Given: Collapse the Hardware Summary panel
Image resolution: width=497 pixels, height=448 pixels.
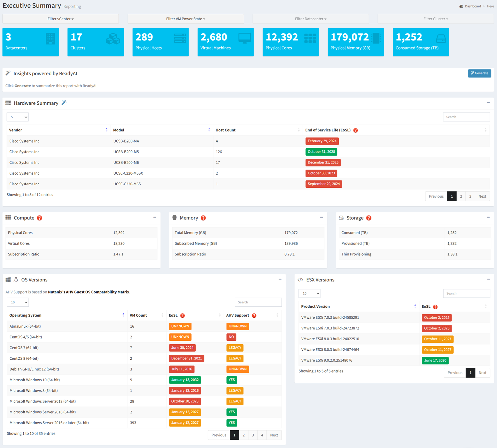Looking at the screenshot, I should [488, 103].
